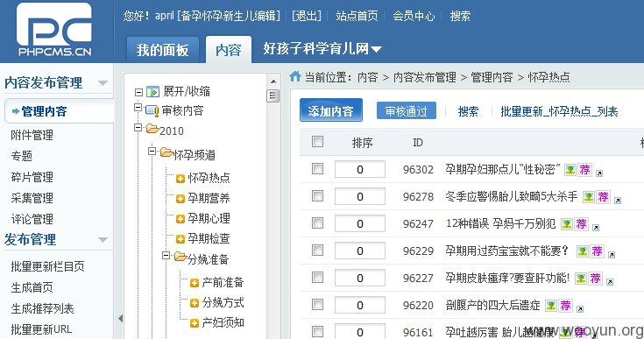This screenshot has width=644, height=339.
Task: Click the plus icon beside 怀孕热点
Action: click(180, 179)
